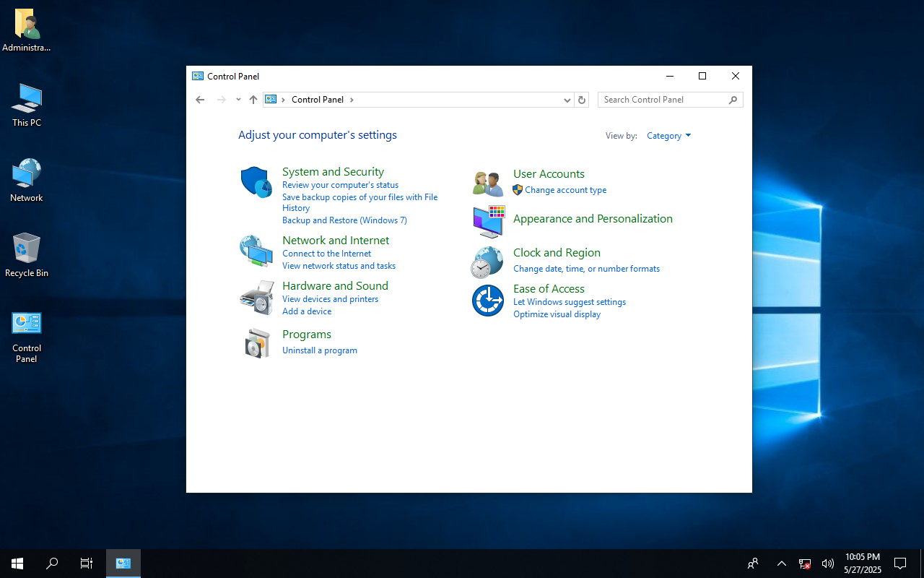
Task: Expand the recent locations chevron beside forward arrow
Action: click(x=238, y=100)
